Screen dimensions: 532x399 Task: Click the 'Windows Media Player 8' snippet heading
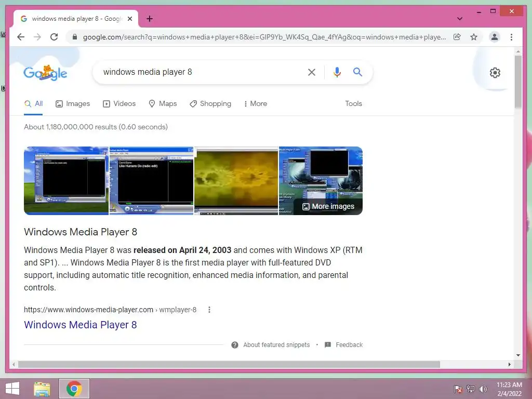pyautogui.click(x=81, y=232)
